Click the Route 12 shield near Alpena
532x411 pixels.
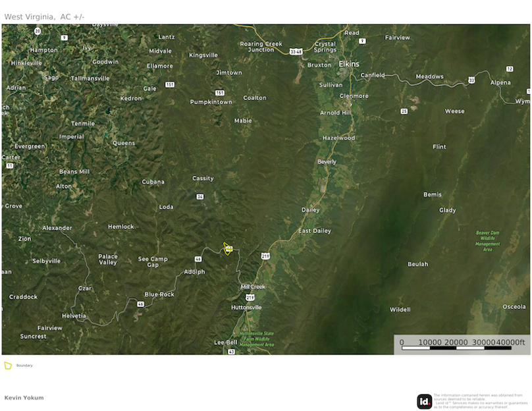pos(510,69)
